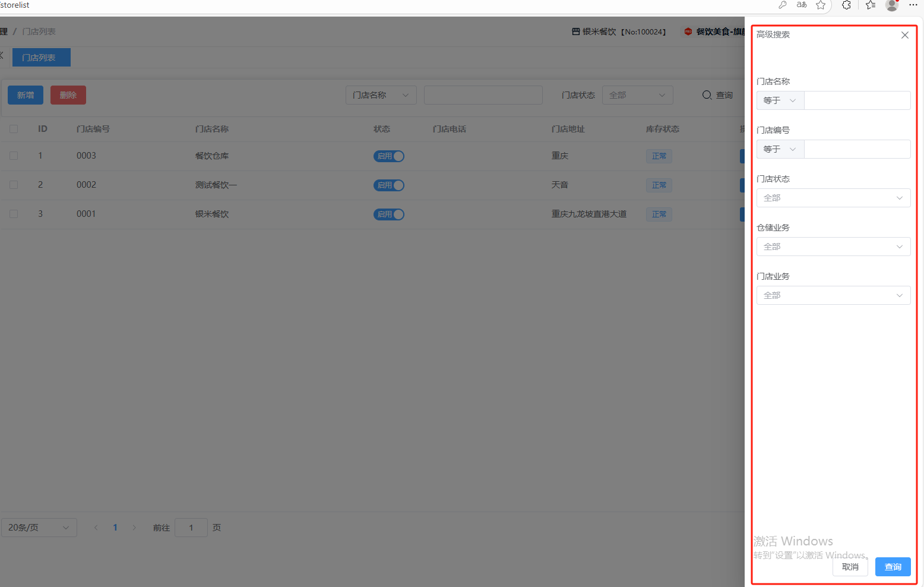
Task: Select all rows with the header checkbox
Action: coord(14,129)
